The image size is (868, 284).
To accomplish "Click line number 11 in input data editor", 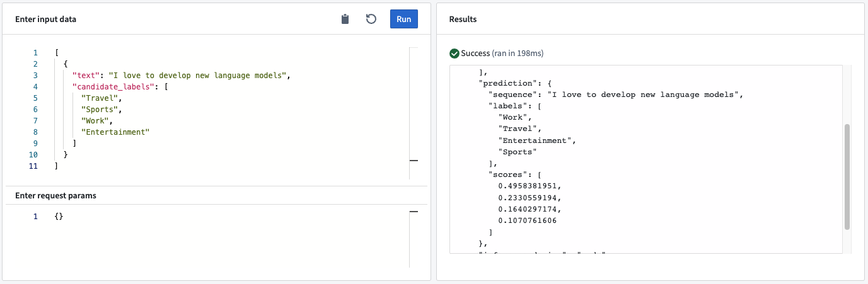I will point(33,166).
